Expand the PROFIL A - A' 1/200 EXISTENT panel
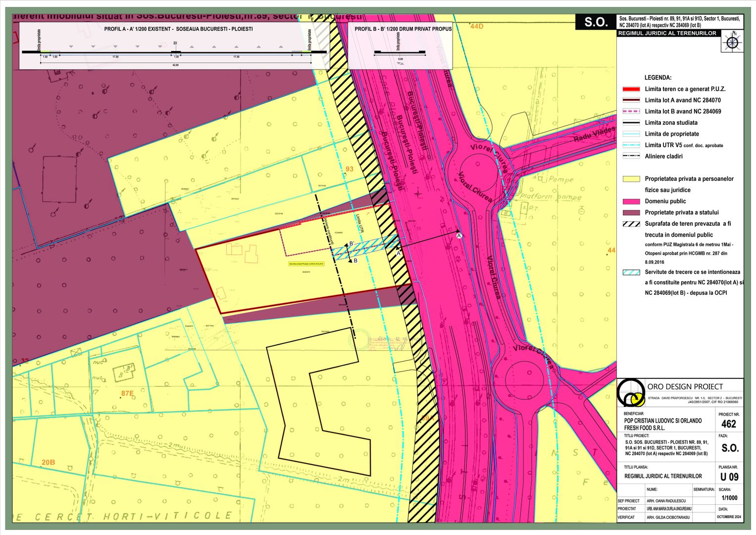 (x=178, y=30)
